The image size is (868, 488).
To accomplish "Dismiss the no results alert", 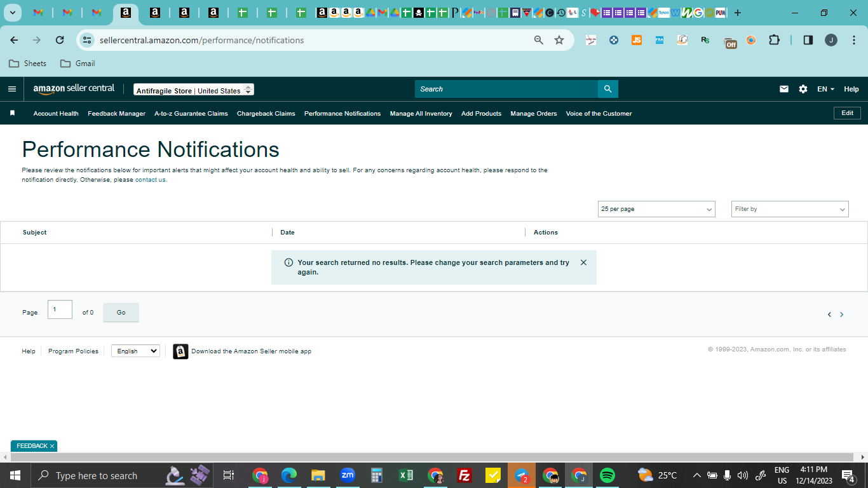I will (583, 262).
